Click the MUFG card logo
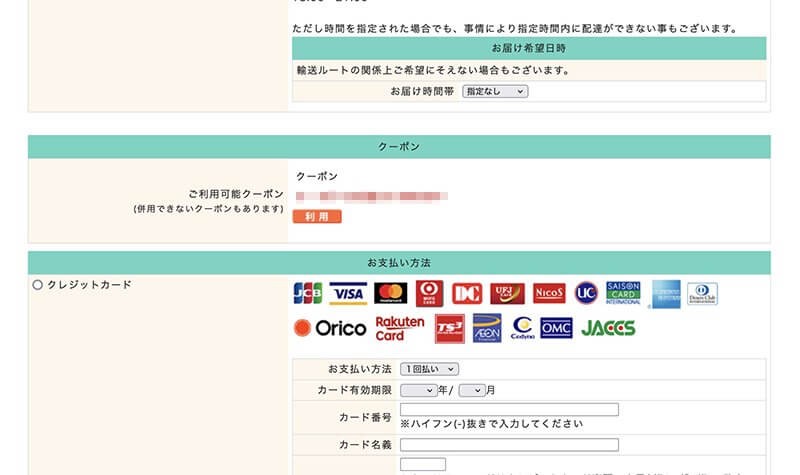 click(x=429, y=293)
